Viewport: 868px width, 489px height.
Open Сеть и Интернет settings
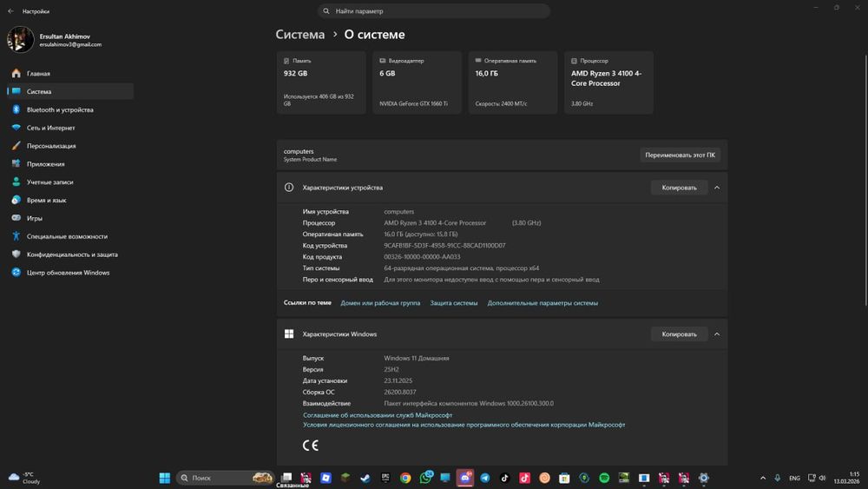(70, 128)
